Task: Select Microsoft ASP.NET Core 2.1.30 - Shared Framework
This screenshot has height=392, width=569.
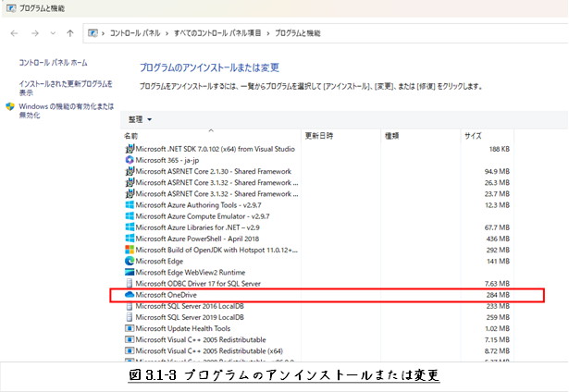Action: [214, 172]
